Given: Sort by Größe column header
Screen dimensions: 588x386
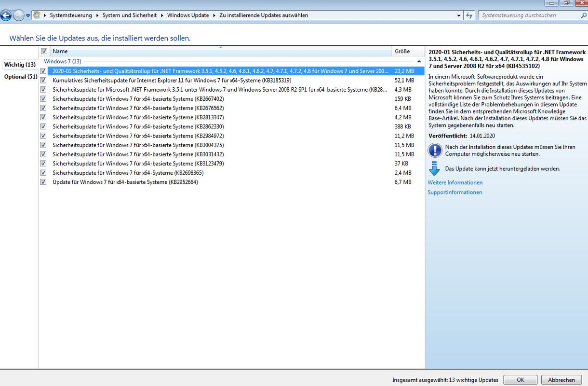Looking at the screenshot, I should click(x=408, y=51).
